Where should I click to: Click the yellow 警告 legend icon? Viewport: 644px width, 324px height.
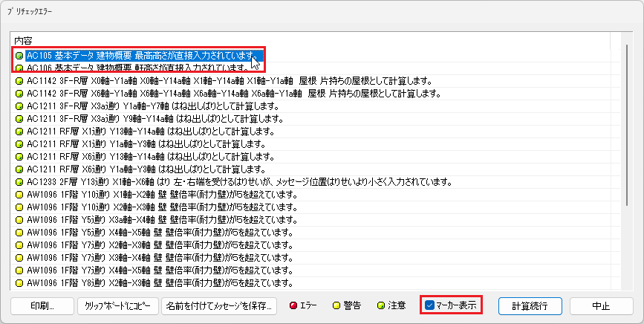coord(336,305)
